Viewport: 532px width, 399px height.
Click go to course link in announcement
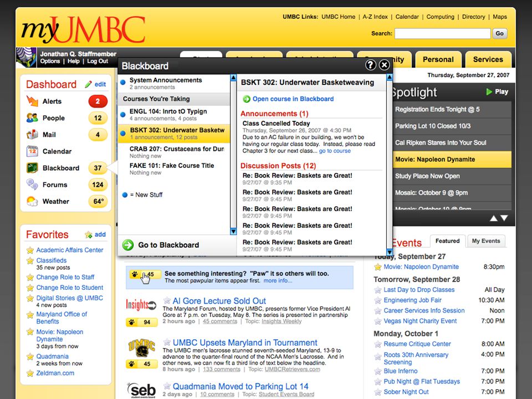click(335, 151)
